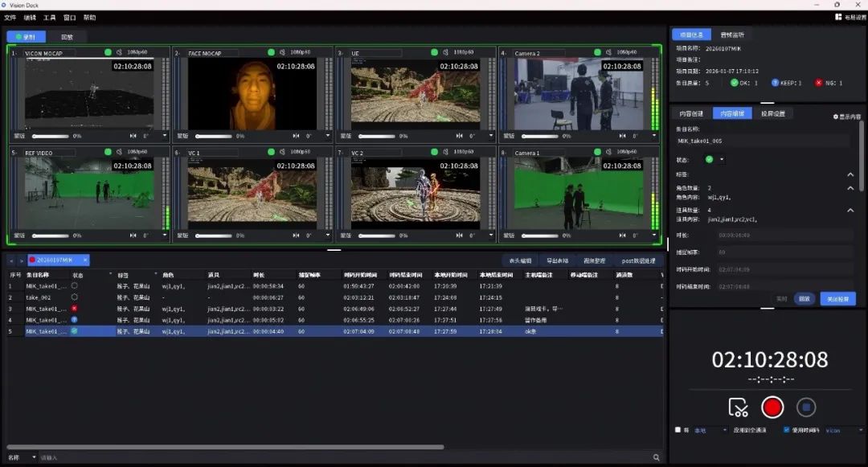868x467 pixels.
Task: Open the status dropdown beside the green check
Action: pos(721,159)
